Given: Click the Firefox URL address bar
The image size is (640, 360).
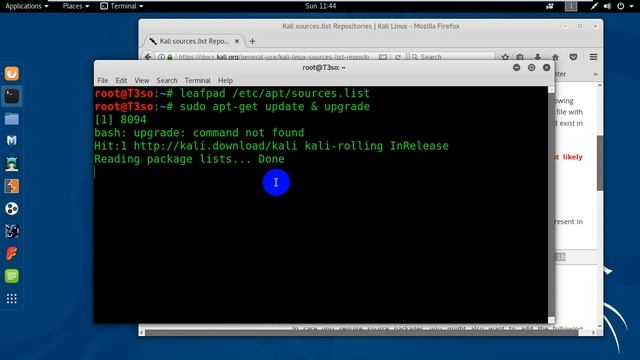Looking at the screenshot, I should point(273,57).
